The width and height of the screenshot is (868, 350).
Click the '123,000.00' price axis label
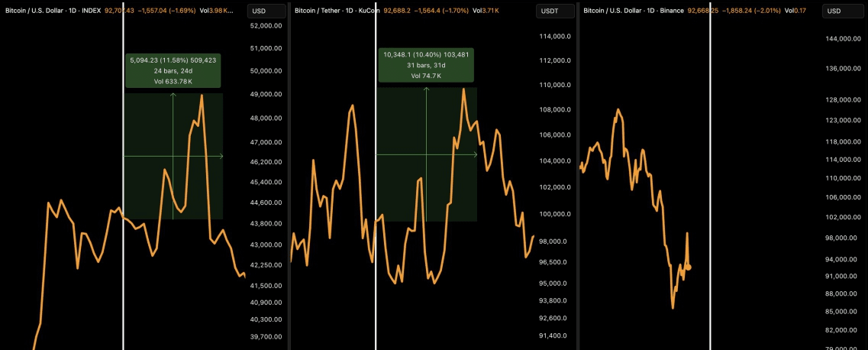tap(844, 120)
